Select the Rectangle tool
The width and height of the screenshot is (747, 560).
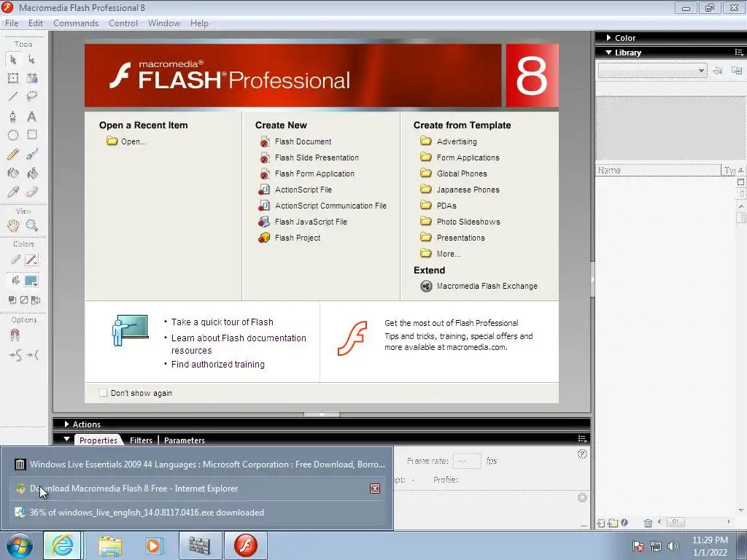pyautogui.click(x=32, y=135)
